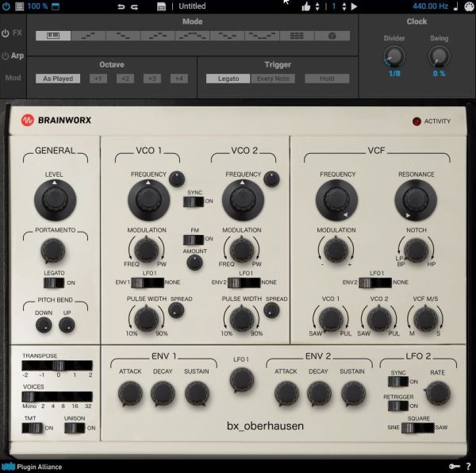Image resolution: width=476 pixels, height=473 pixels.
Task: Click the license key icon
Action: click(454, 467)
